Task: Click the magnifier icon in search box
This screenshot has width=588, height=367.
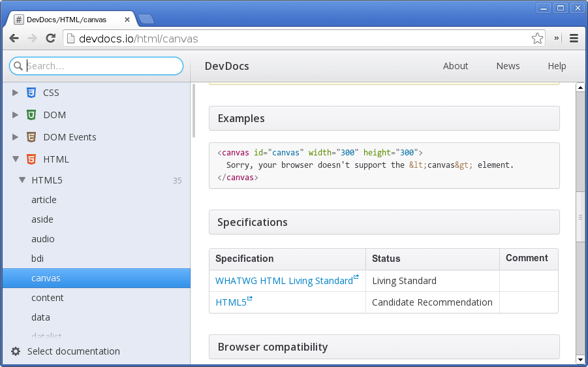Action: coord(18,66)
